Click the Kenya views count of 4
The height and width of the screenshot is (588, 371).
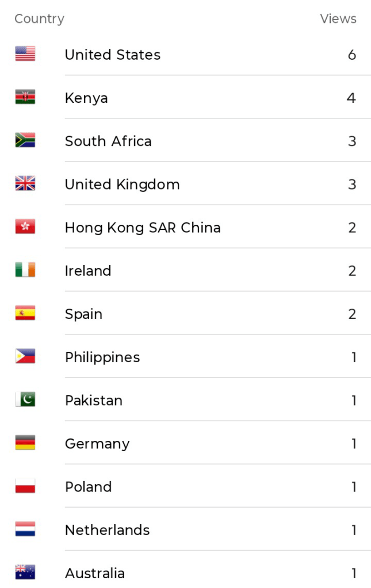click(x=351, y=98)
